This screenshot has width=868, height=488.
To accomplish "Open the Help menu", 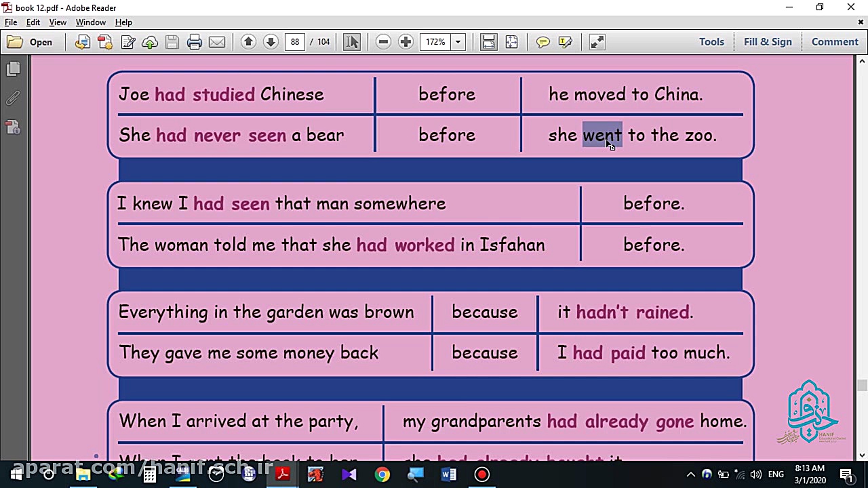I will click(123, 22).
